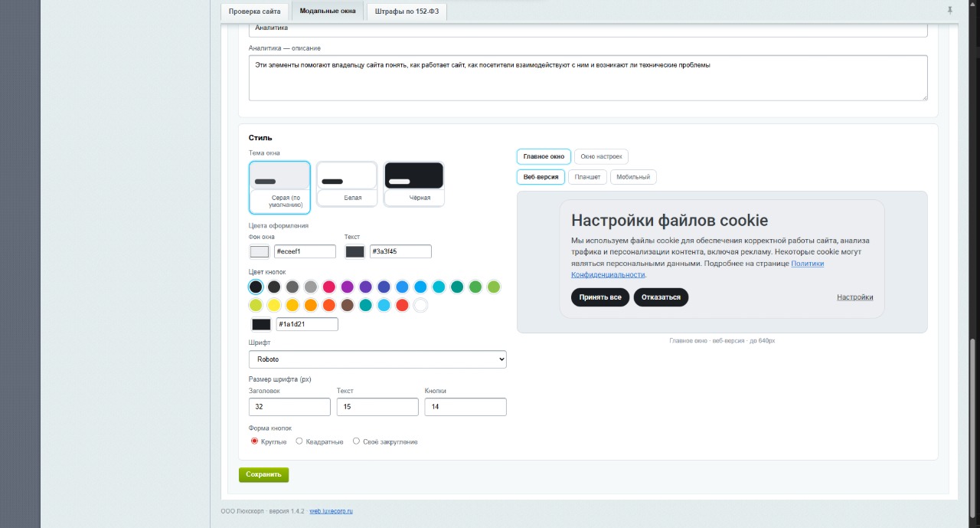The width and height of the screenshot is (980, 528).
Task: Pick the brown button color circle
Action: (348, 305)
